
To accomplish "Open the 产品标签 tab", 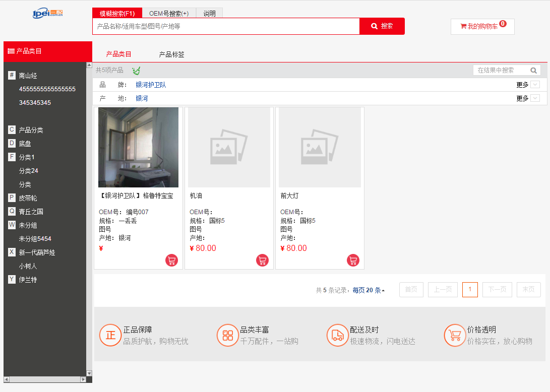I will (x=171, y=54).
